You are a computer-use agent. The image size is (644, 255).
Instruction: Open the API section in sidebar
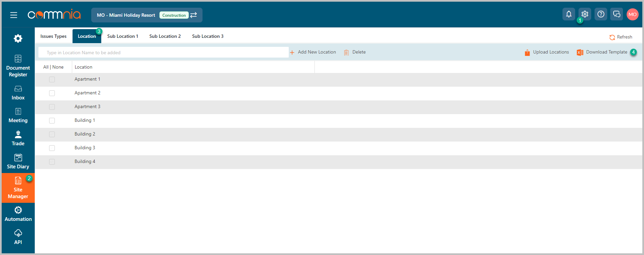18,237
